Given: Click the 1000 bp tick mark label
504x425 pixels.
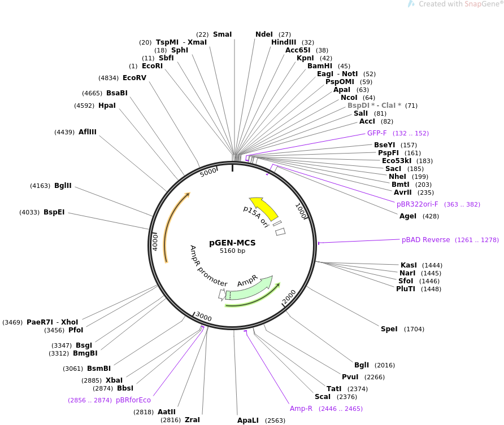Looking at the screenshot, I should coord(301,211).
